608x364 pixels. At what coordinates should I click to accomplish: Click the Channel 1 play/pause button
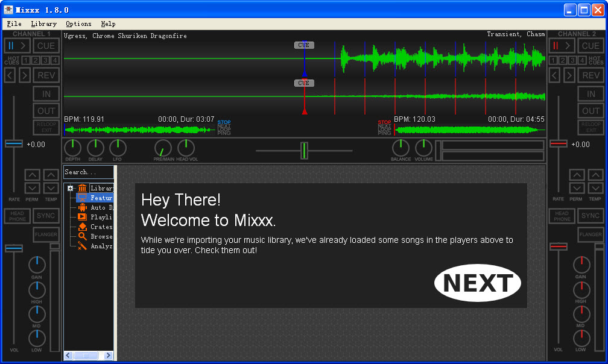click(x=17, y=46)
